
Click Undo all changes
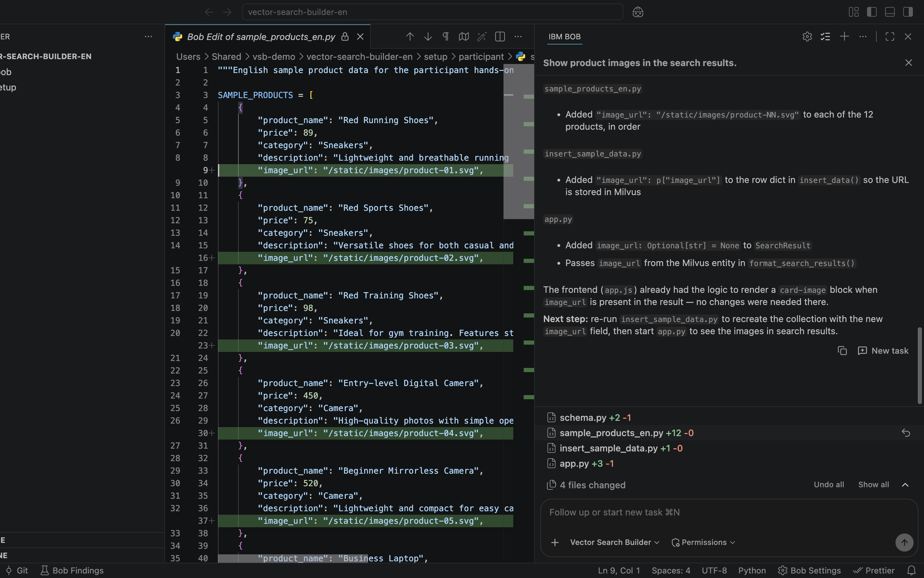tap(829, 484)
